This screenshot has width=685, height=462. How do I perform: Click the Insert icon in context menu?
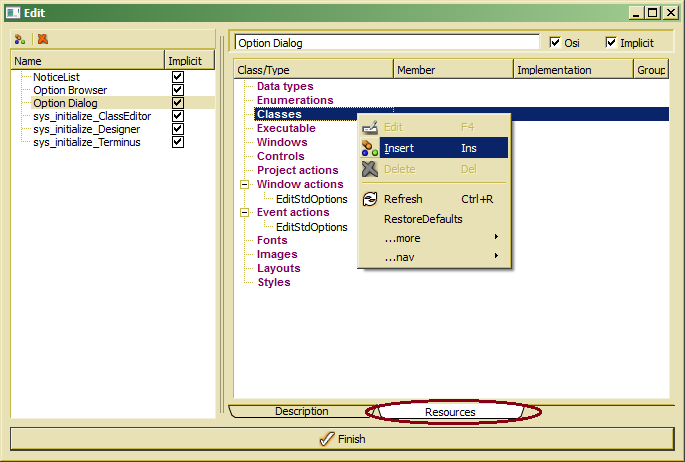point(369,148)
